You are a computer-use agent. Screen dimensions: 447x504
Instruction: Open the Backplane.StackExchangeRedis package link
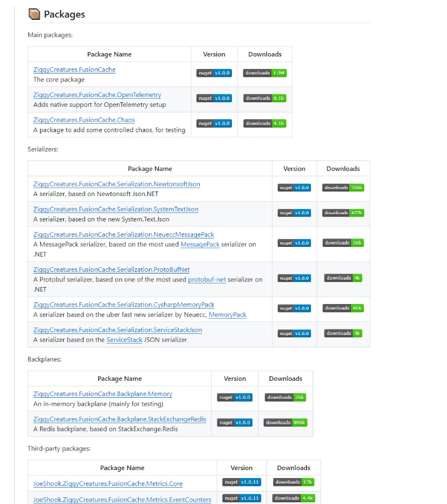[120, 419]
